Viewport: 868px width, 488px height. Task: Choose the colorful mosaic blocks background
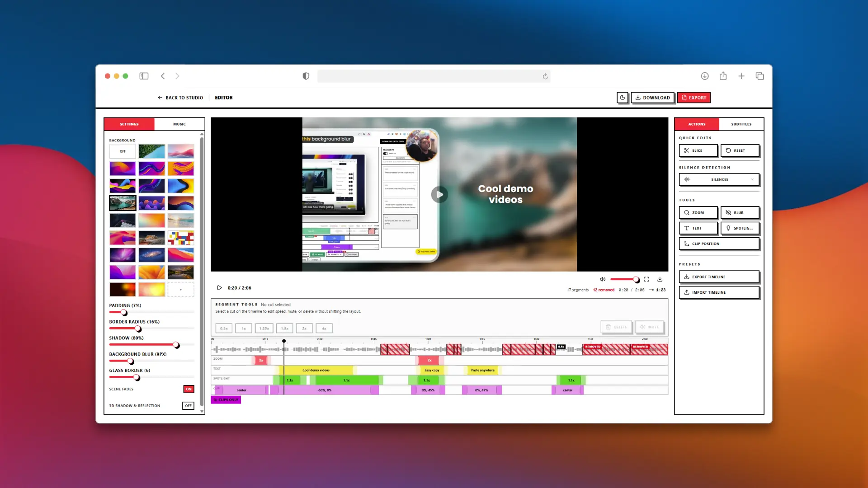[x=181, y=238]
